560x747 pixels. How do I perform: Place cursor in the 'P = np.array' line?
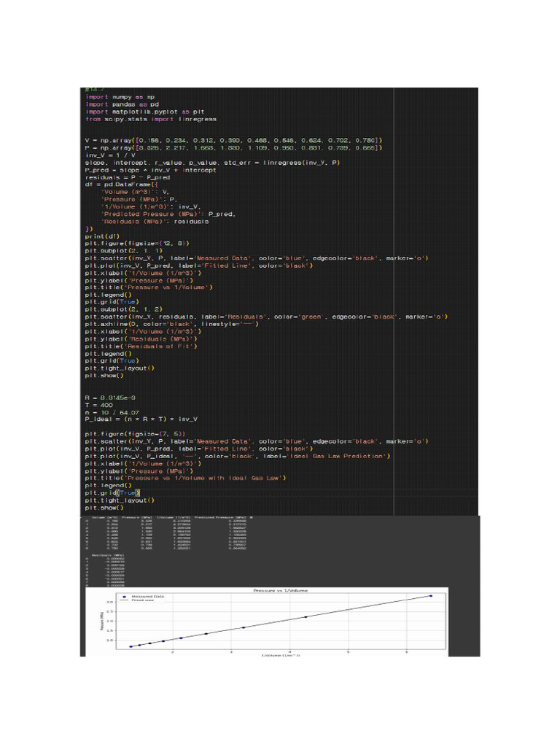tap(234, 147)
